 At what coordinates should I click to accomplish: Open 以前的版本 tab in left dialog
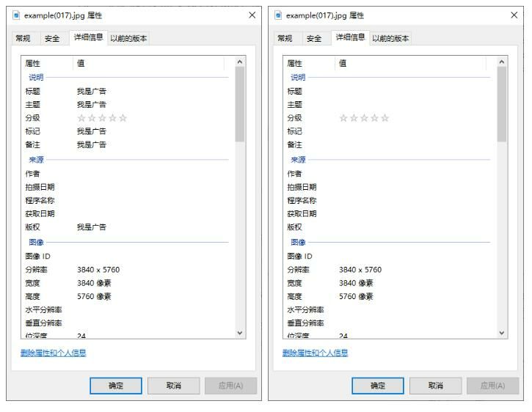pos(128,38)
